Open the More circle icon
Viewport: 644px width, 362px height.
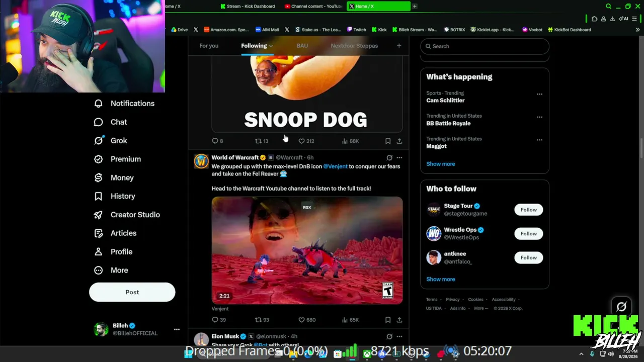tap(99, 270)
